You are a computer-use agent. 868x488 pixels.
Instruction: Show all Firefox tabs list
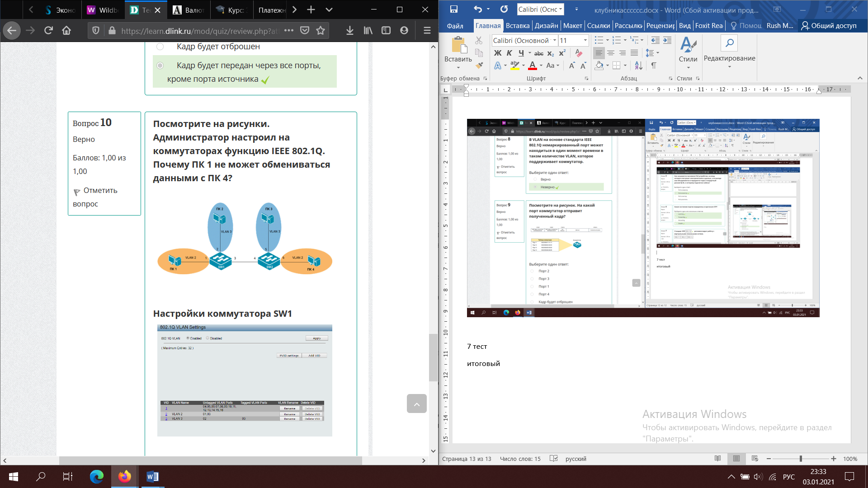tap(329, 9)
